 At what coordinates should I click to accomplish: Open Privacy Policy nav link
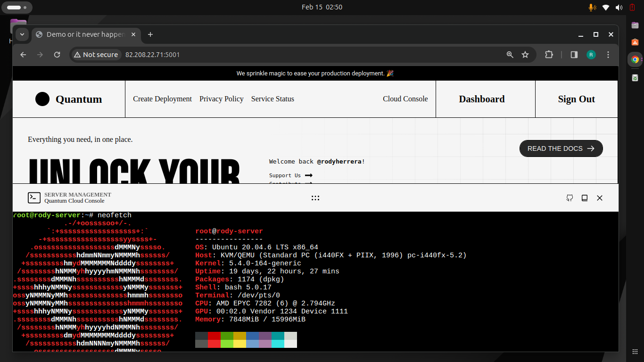click(x=221, y=99)
